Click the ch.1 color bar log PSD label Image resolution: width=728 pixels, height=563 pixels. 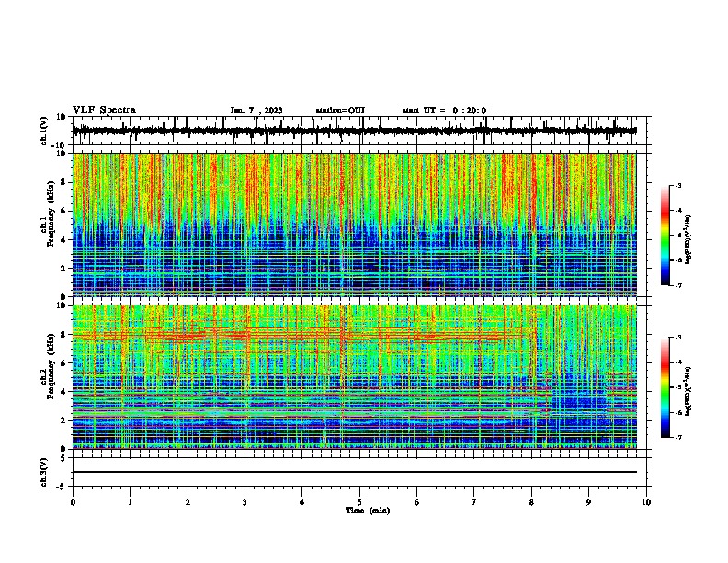pos(688,240)
